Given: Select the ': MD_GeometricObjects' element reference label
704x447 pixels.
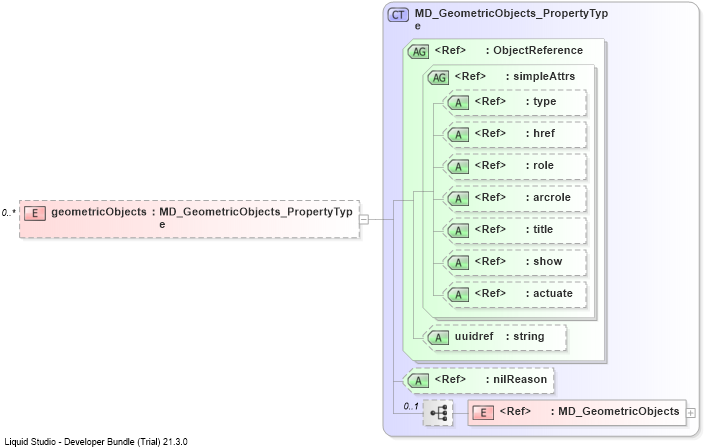Looking at the screenshot, I should point(615,411).
